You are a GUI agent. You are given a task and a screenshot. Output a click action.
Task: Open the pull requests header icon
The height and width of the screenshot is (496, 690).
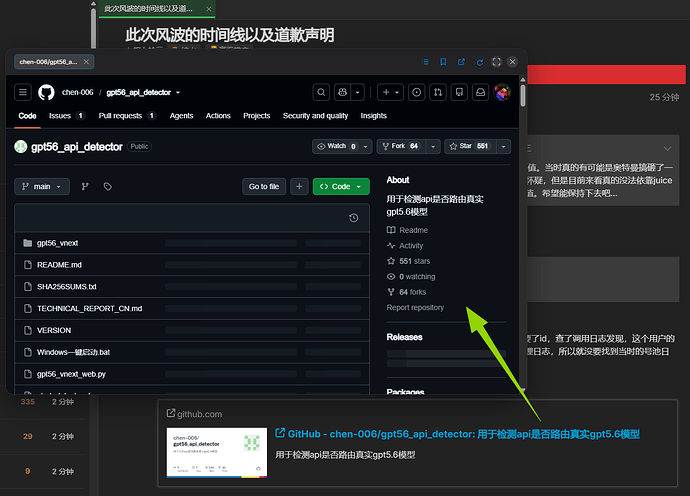pyautogui.click(x=438, y=92)
